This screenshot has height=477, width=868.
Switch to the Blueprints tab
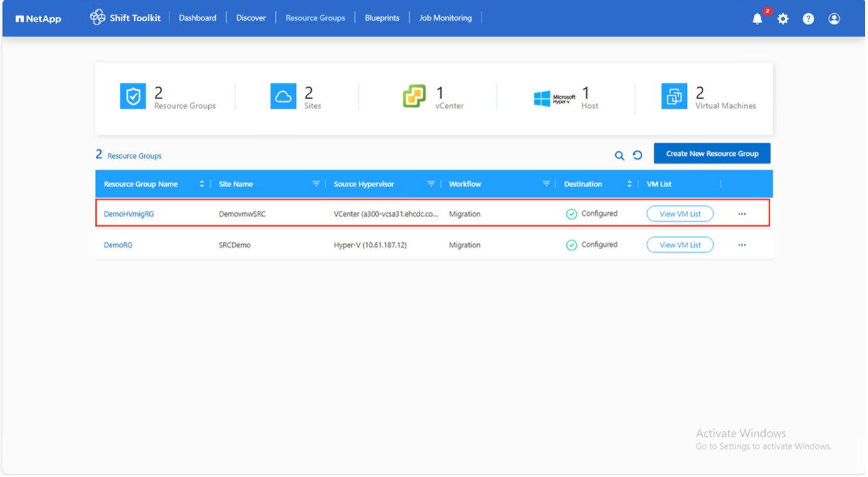pos(382,18)
